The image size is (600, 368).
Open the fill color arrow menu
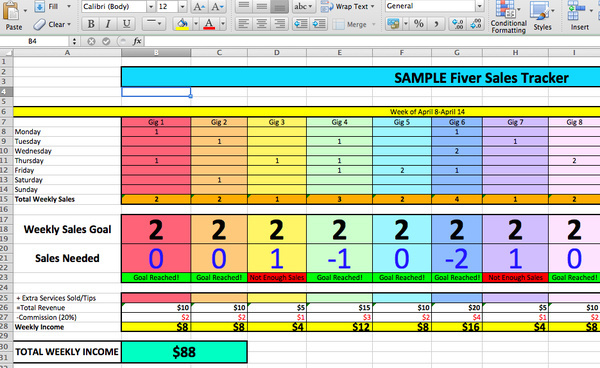[x=196, y=24]
